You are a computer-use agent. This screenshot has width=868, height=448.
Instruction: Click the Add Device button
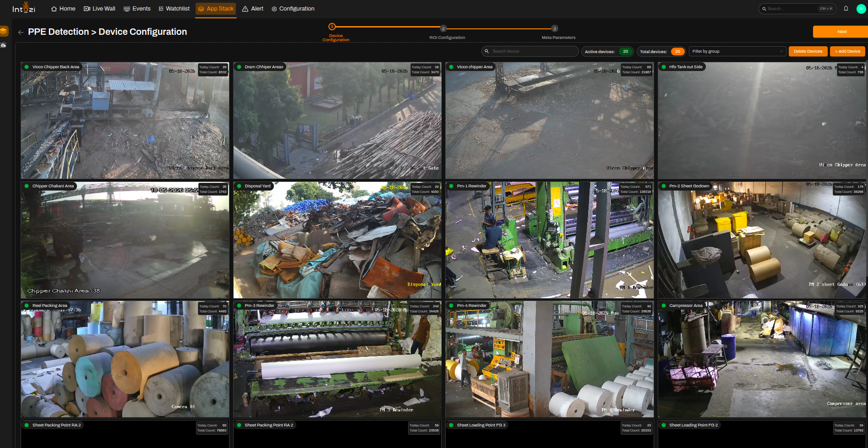tap(847, 51)
